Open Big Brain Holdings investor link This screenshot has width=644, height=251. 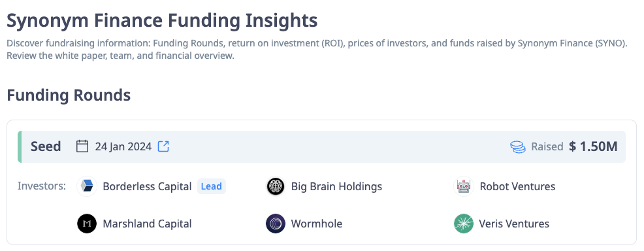point(336,186)
